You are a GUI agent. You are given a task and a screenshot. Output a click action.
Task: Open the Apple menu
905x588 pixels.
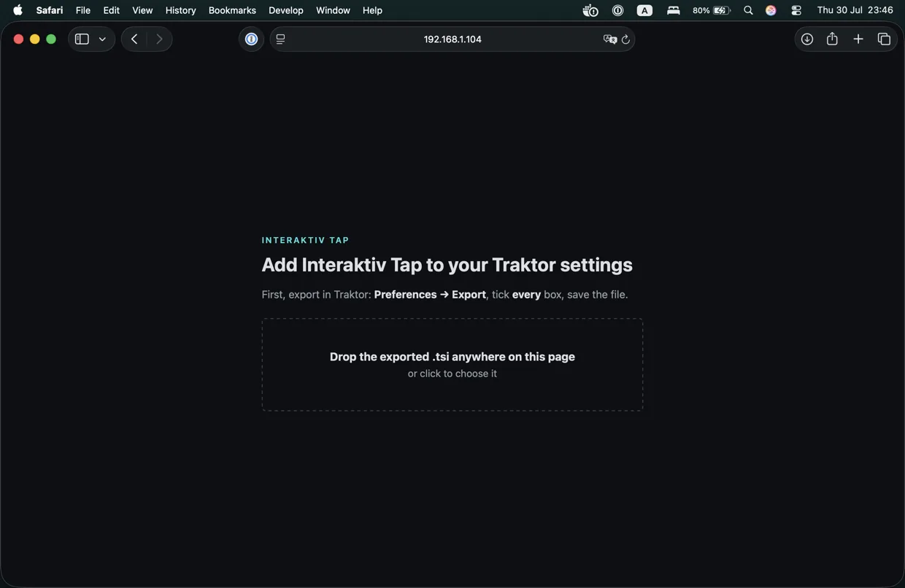click(18, 10)
